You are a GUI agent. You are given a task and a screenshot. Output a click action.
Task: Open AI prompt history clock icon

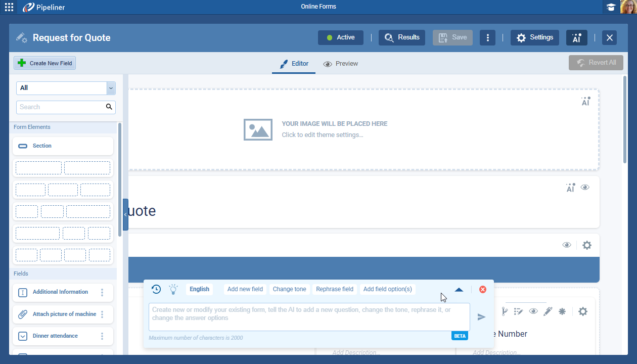click(156, 289)
